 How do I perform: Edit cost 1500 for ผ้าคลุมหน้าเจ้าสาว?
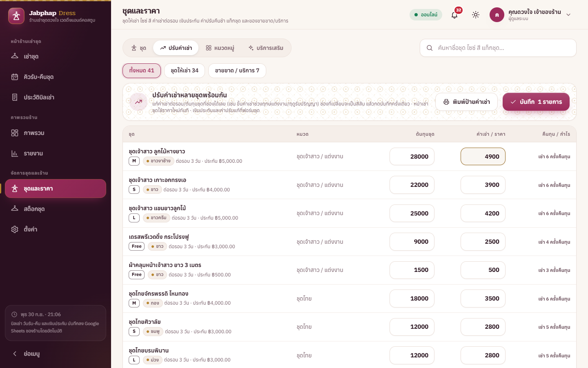[x=412, y=270]
